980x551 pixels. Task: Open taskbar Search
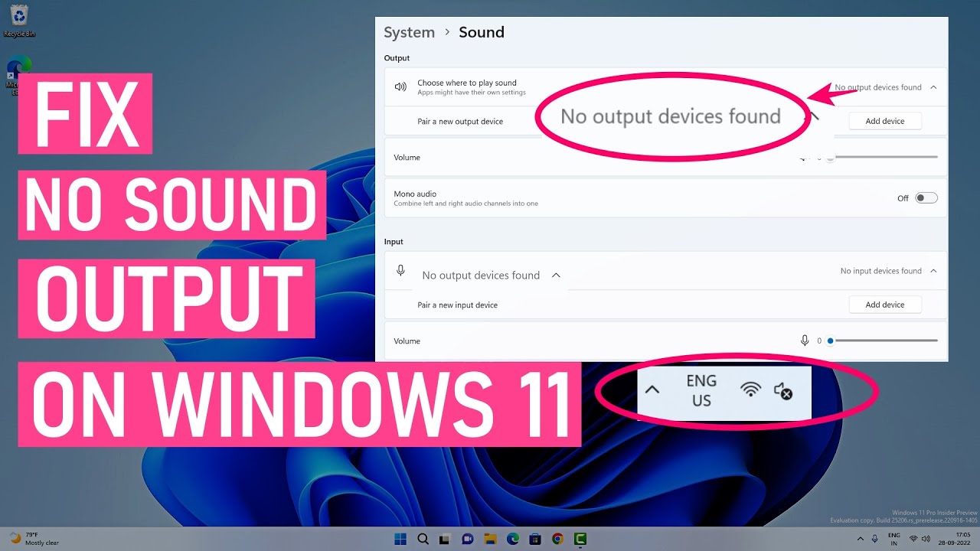pyautogui.click(x=423, y=539)
